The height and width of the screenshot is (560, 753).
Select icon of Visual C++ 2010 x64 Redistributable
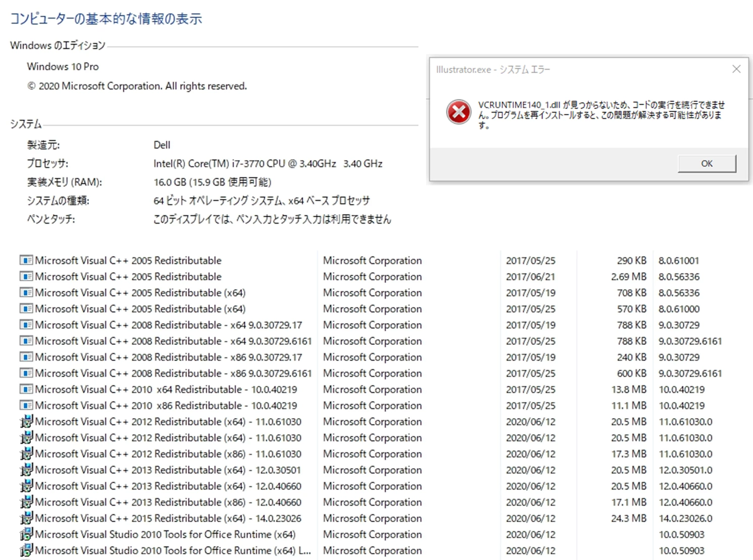(x=26, y=390)
